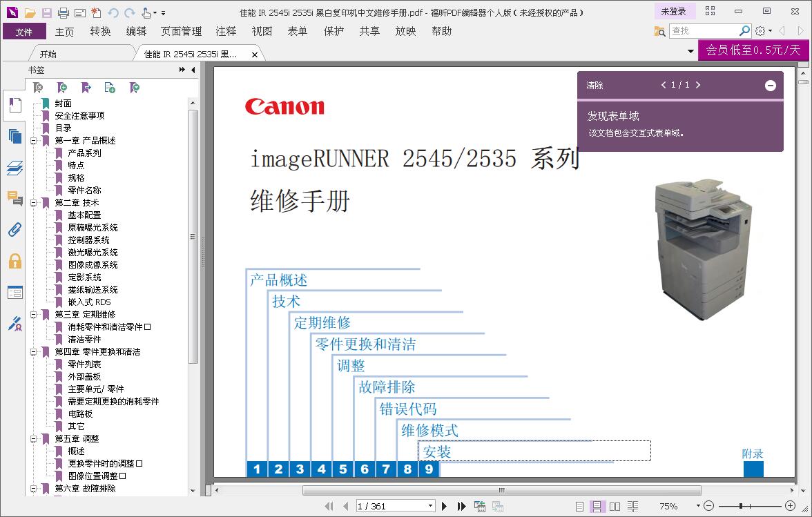Open the Pages thumbnail panel in sidebar
This screenshot has height=517, width=812.
[x=15, y=137]
